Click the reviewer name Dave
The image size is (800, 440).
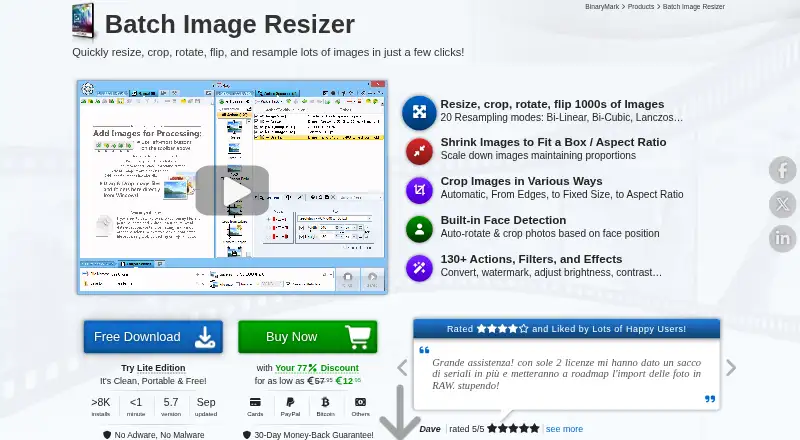430,429
